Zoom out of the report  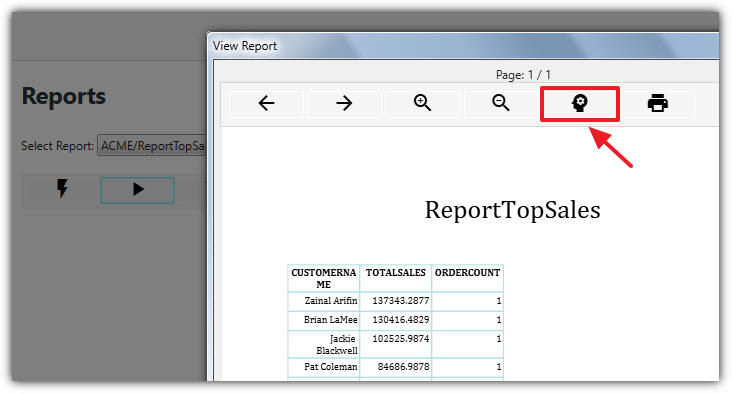click(x=500, y=103)
